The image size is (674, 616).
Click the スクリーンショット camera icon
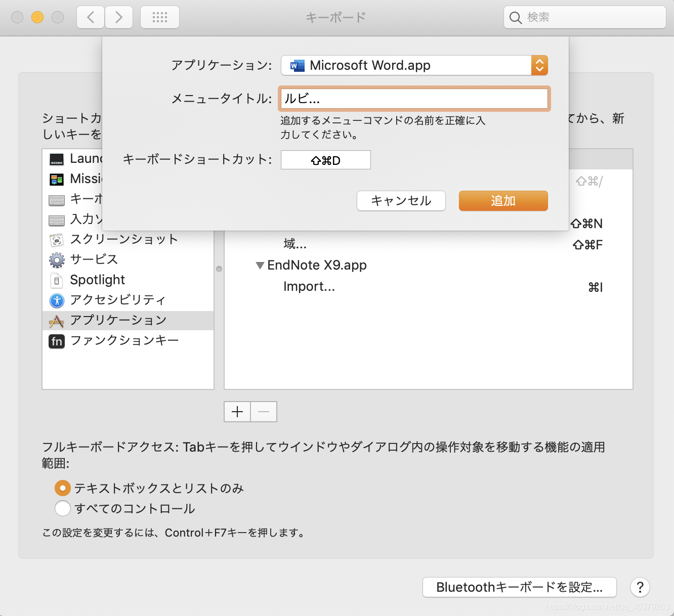coord(57,240)
